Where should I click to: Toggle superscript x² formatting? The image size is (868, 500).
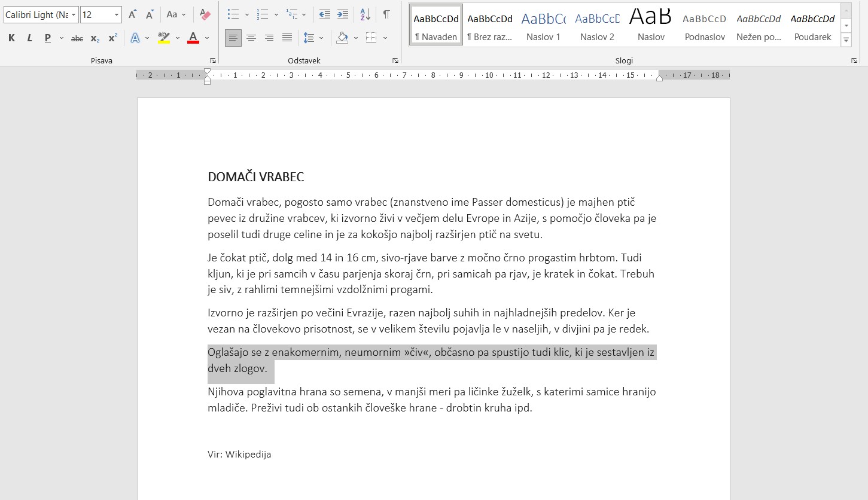[x=112, y=38]
